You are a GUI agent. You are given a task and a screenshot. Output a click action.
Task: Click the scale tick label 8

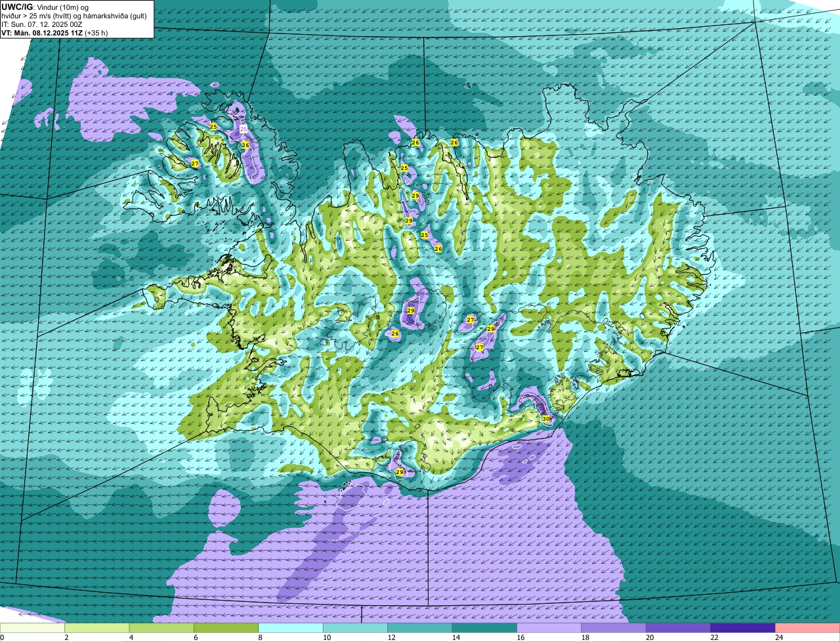tap(260, 637)
